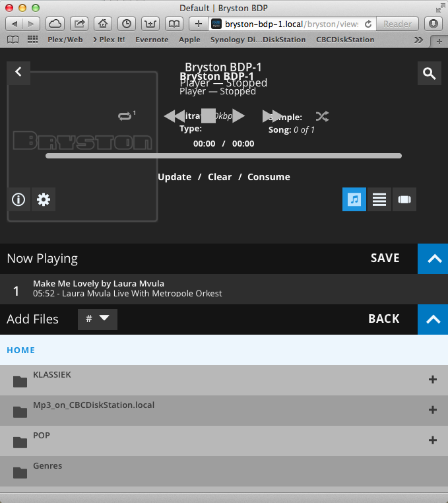448x503 pixels.
Task: Click Safari back navigation arrow
Action: tap(14, 24)
